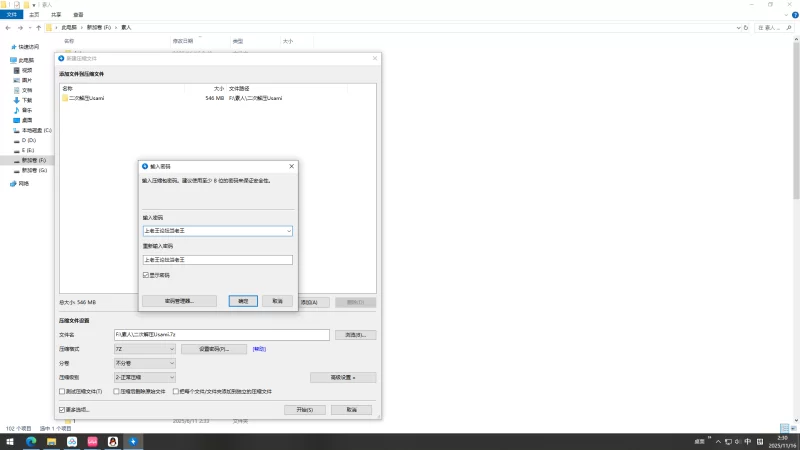Open recent locations dropdown beside forward arrow
The image size is (800, 450).
[30, 28]
